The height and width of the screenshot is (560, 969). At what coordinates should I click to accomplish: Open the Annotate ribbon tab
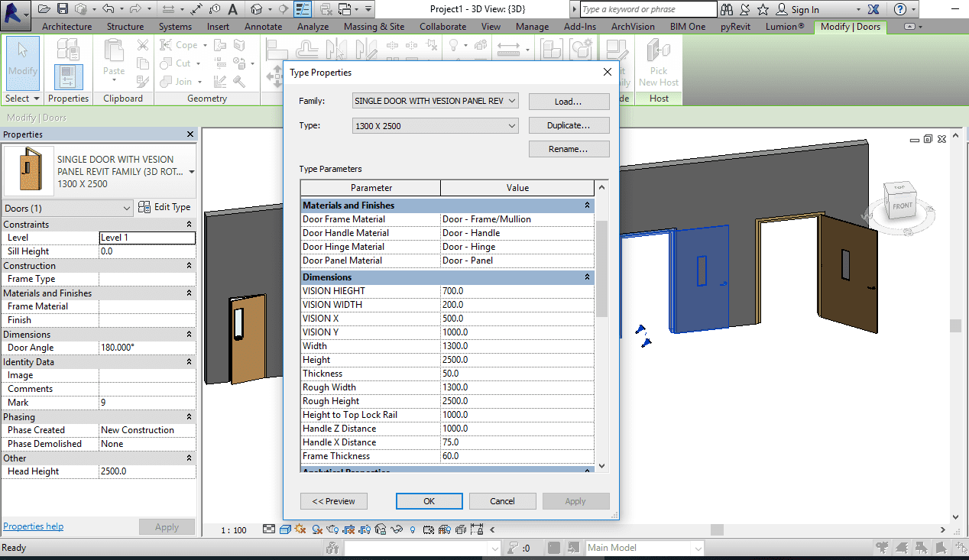[262, 27]
